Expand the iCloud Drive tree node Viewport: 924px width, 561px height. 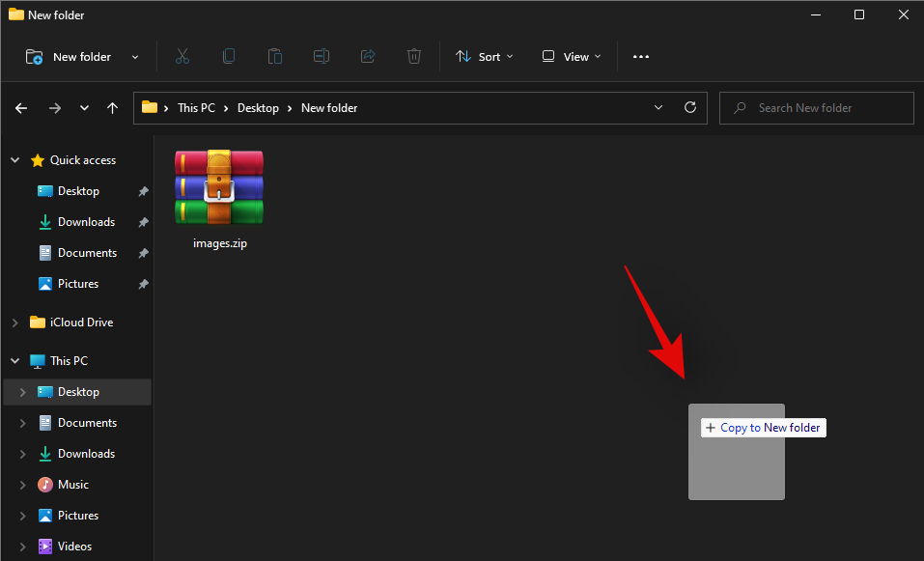click(x=15, y=323)
